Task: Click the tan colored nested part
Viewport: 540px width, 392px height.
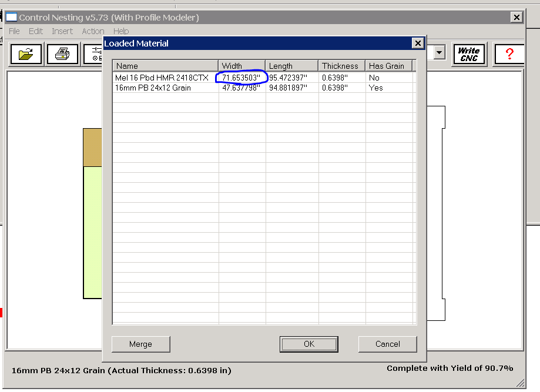Action: click(92, 148)
